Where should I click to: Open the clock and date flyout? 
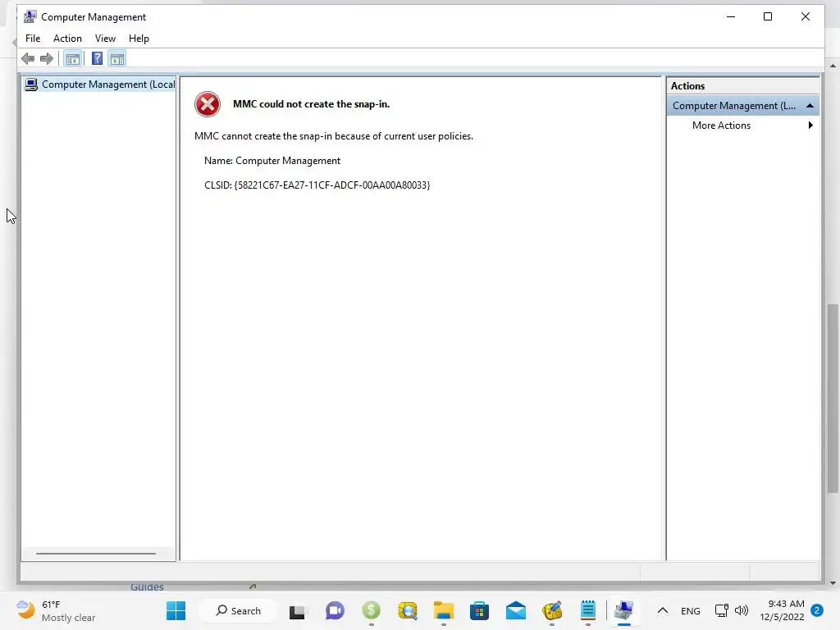782,610
